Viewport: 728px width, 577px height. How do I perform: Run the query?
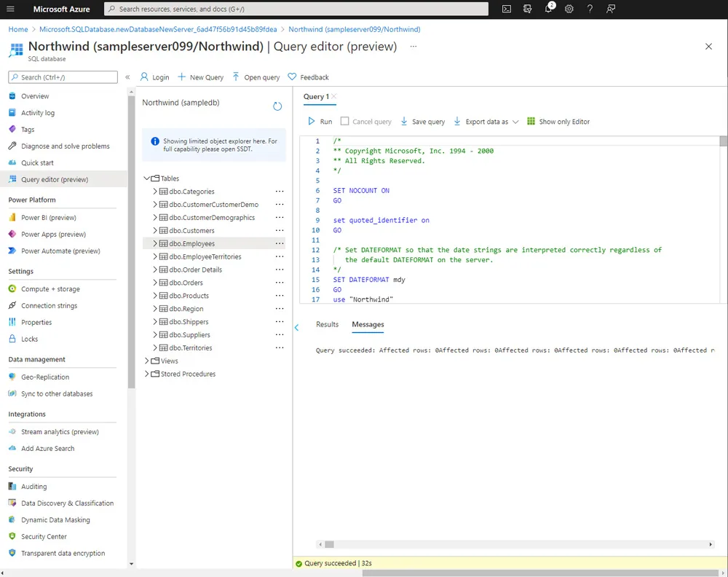coord(320,121)
